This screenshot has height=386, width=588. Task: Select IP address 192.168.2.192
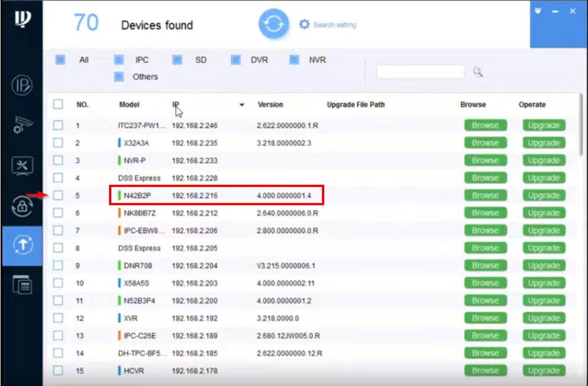(x=195, y=318)
